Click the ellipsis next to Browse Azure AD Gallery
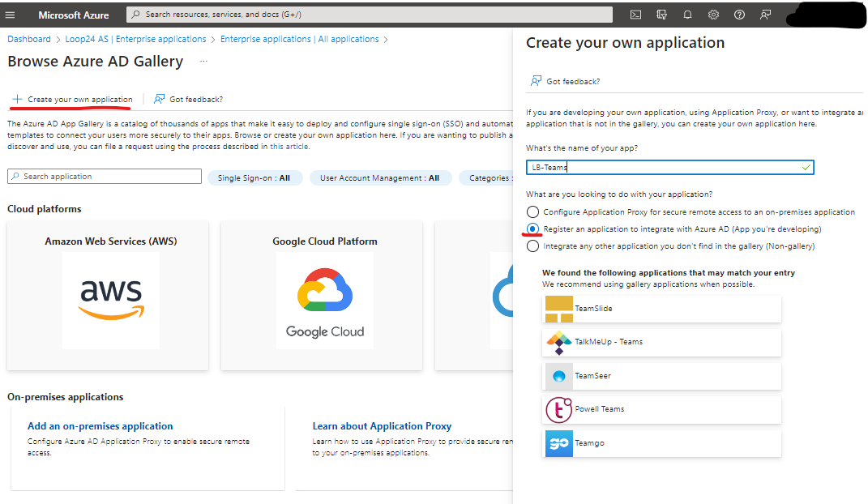Screen dimensions: 868x504 click(203, 61)
